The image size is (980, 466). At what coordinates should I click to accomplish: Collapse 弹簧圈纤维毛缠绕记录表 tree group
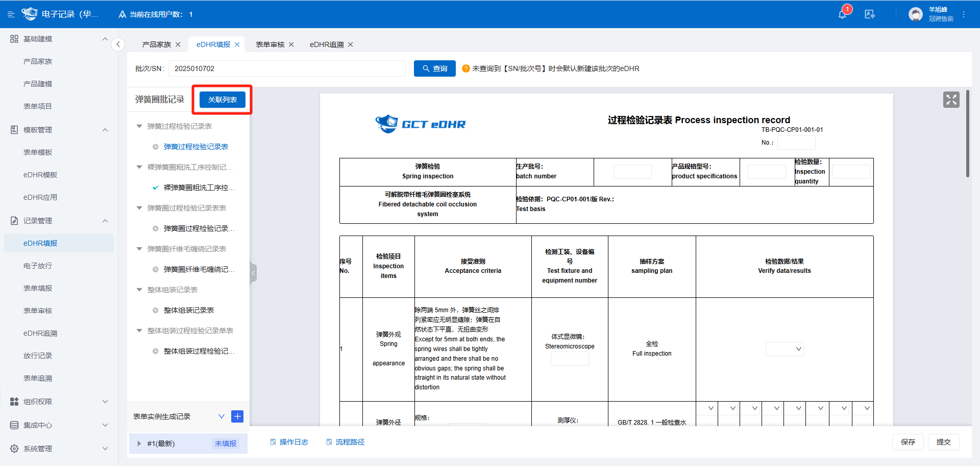click(x=139, y=249)
